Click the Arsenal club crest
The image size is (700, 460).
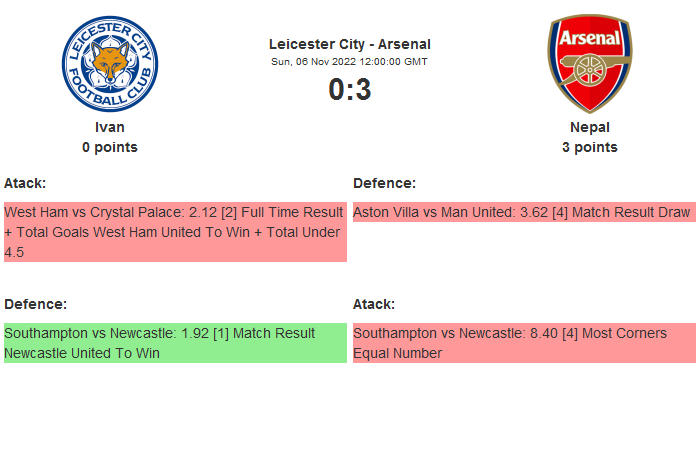pyautogui.click(x=590, y=64)
